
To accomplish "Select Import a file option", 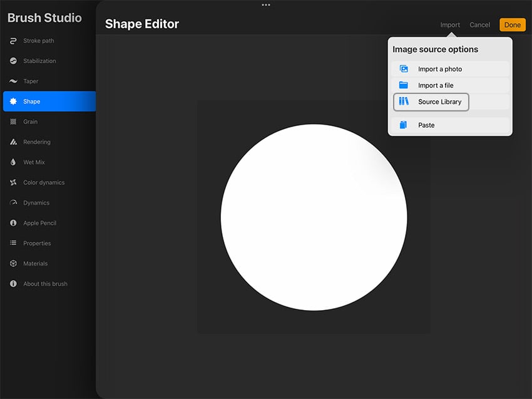I will tap(436, 85).
